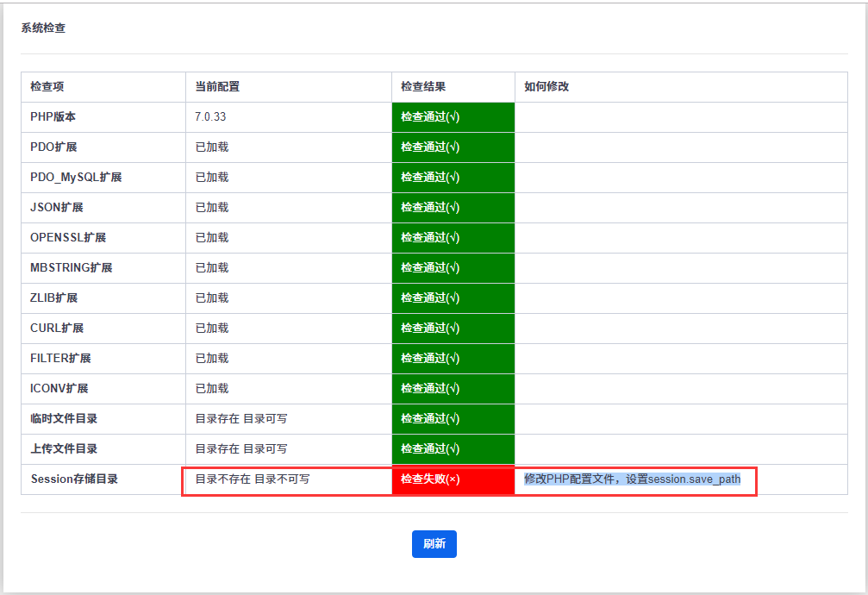Click the 系统检查 page heading
The height and width of the screenshot is (595, 868).
pyautogui.click(x=43, y=28)
